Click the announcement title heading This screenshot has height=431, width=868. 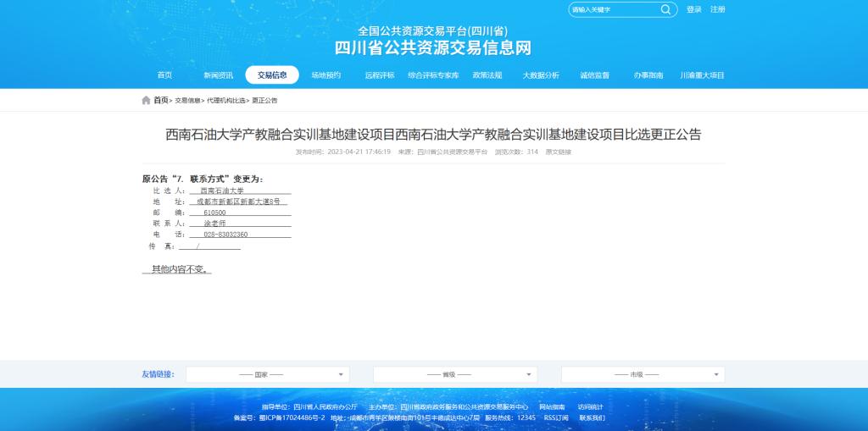(x=433, y=135)
